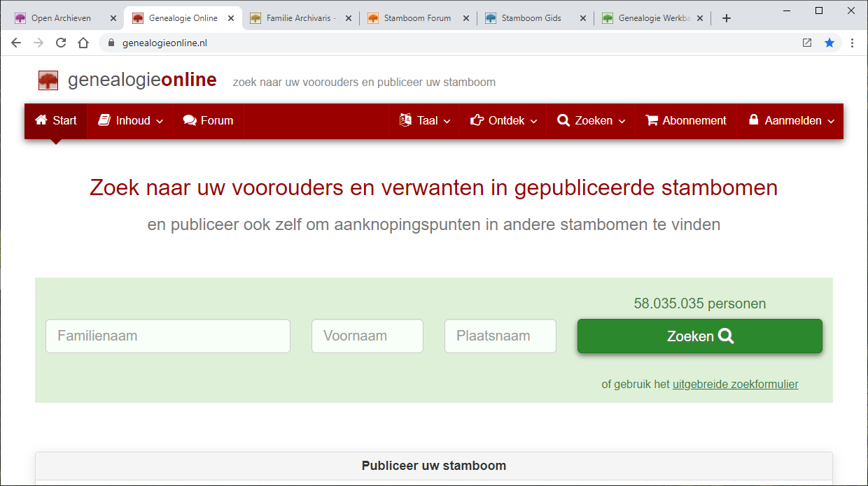Close the Familie Archivaris tab
This screenshot has width=868, height=486.
pyautogui.click(x=349, y=18)
